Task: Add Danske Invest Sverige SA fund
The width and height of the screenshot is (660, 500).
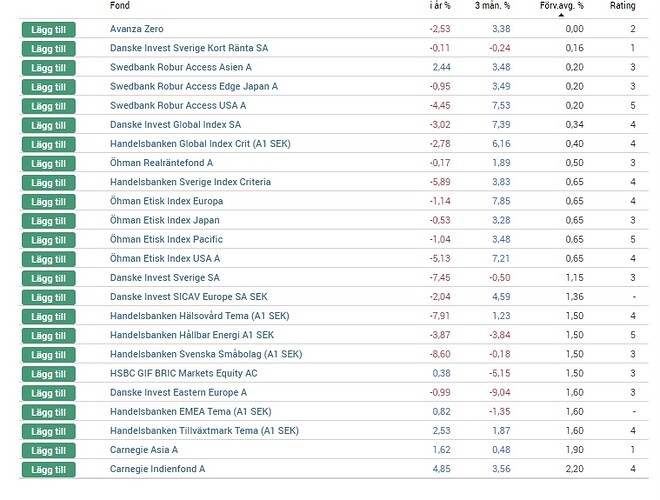Action: click(x=48, y=278)
